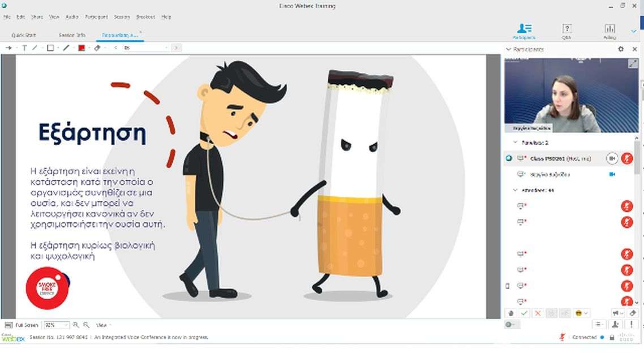Unmute Class PS0201 red microphone button

click(x=627, y=158)
